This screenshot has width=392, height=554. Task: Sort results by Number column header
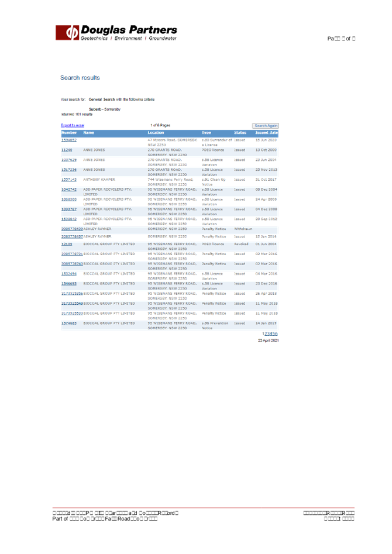point(69,133)
